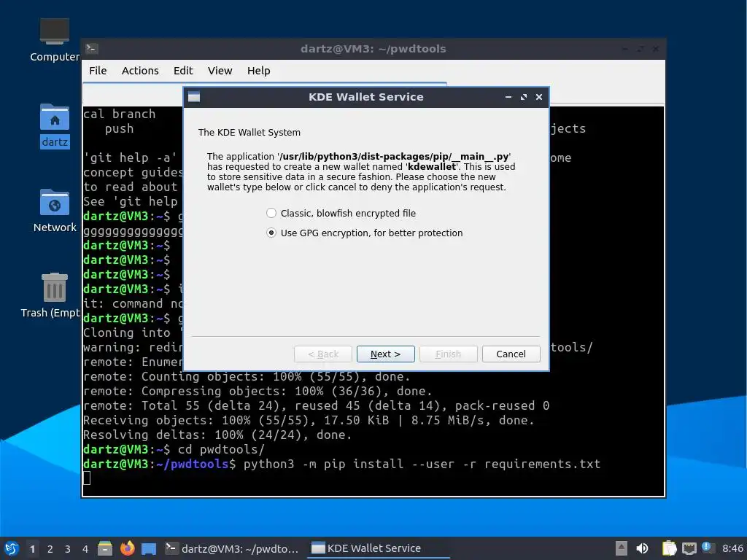The height and width of the screenshot is (560, 747).
Task: Open the terminal Actions menu
Action: coord(140,71)
